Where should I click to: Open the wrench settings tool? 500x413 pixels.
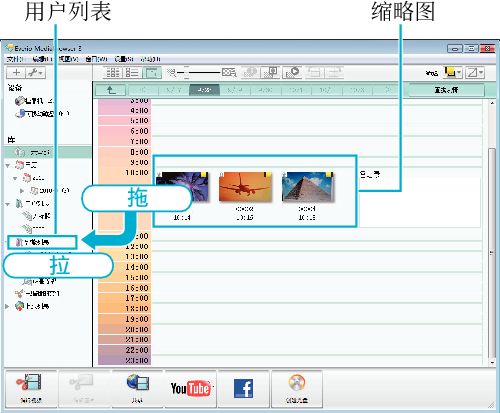coord(36,73)
